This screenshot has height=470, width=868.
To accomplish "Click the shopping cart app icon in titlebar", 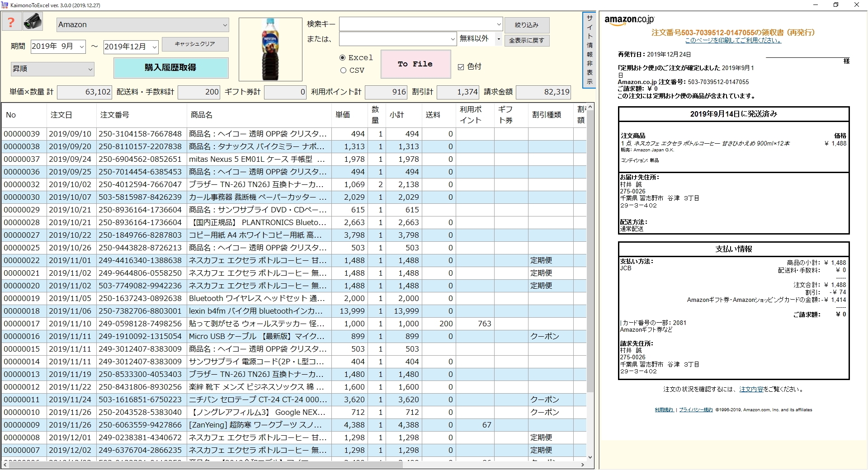I will (x=5, y=5).
